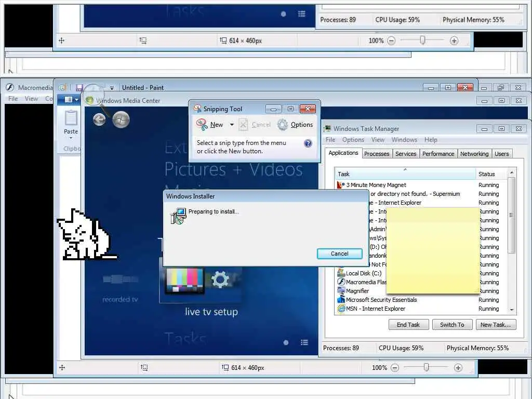Image resolution: width=532 pixels, height=399 pixels.
Task: Open the Paint application menu button
Action: [x=68, y=100]
